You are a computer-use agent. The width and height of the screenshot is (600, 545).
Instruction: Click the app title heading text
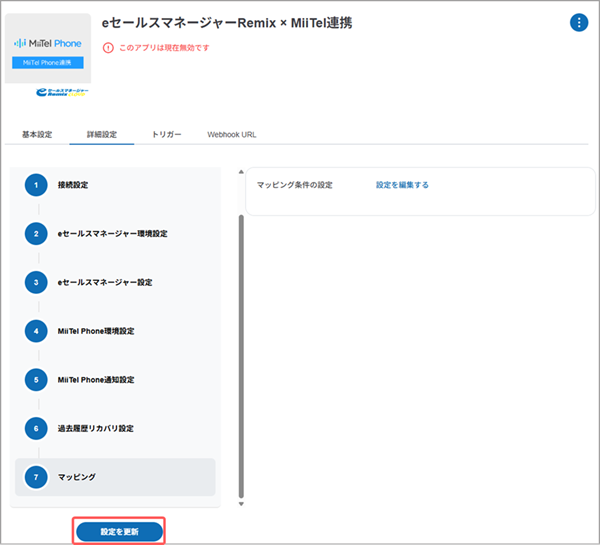pos(227,23)
